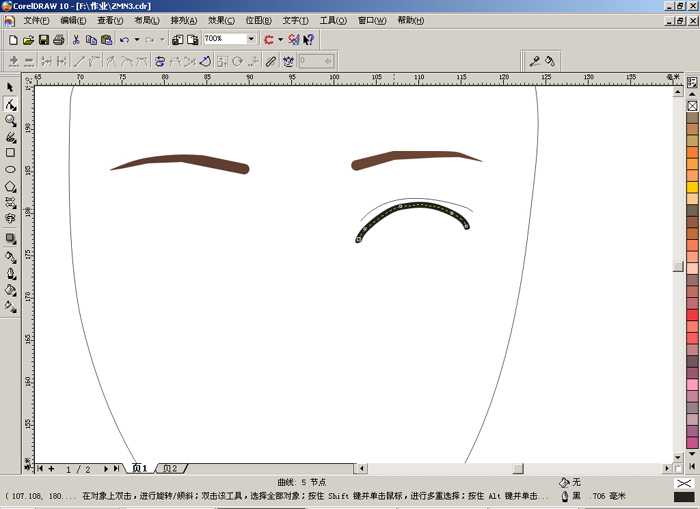Screen dimensions: 700x509
Task: Add a page with plus button
Action: click(x=51, y=469)
